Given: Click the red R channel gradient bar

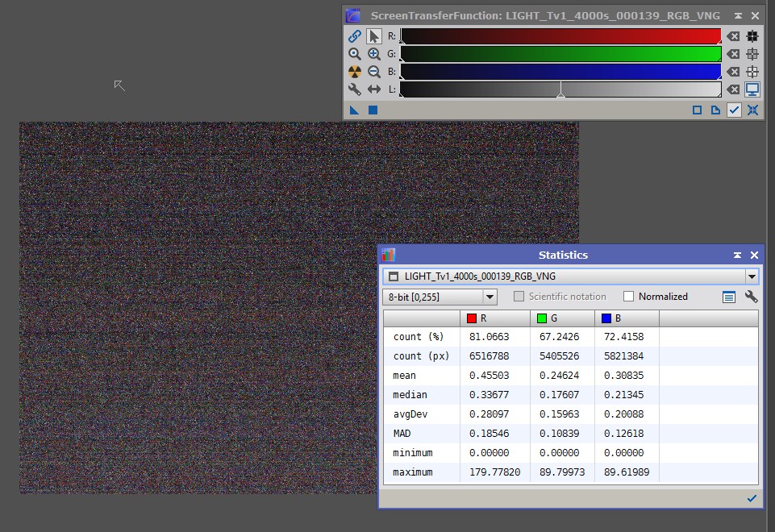Looking at the screenshot, I should (560, 36).
